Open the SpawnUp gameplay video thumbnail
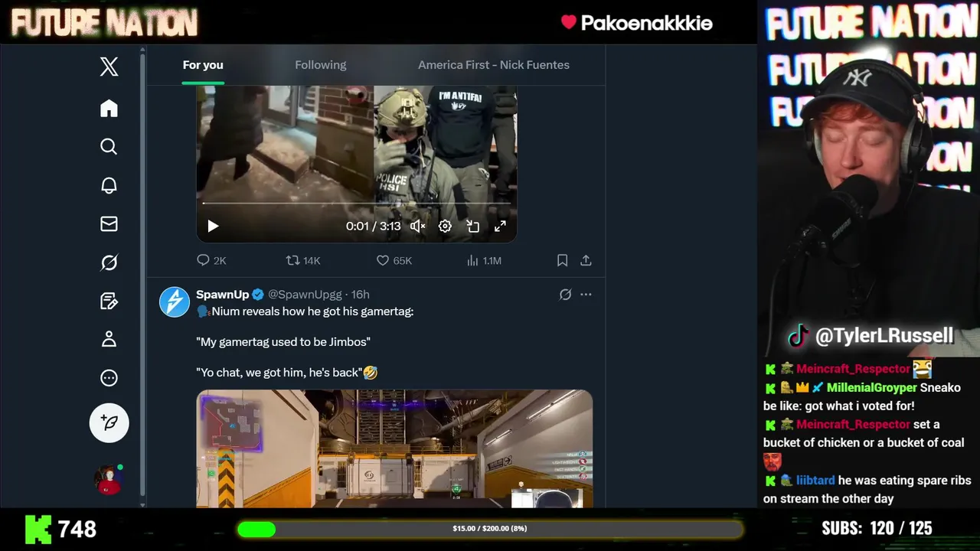Screen dimensions: 980x551 tap(394, 448)
